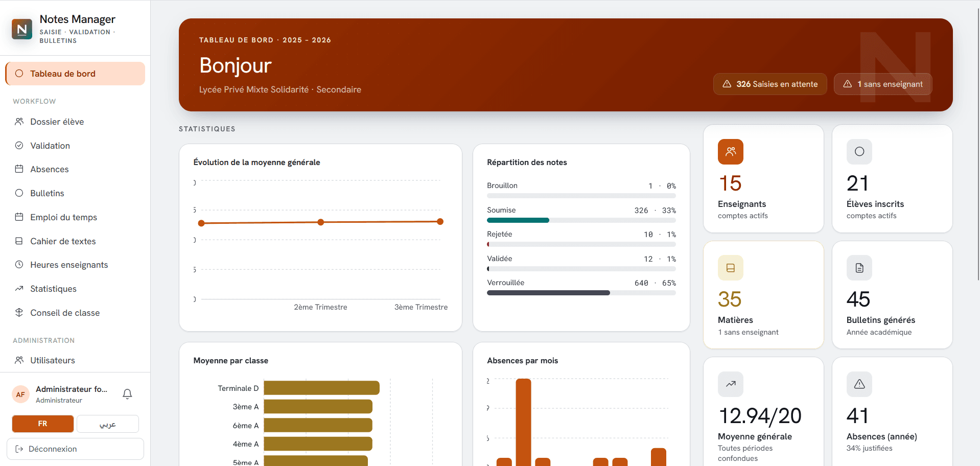Image resolution: width=980 pixels, height=466 pixels.
Task: Open Bulletins section
Action: coord(75,193)
